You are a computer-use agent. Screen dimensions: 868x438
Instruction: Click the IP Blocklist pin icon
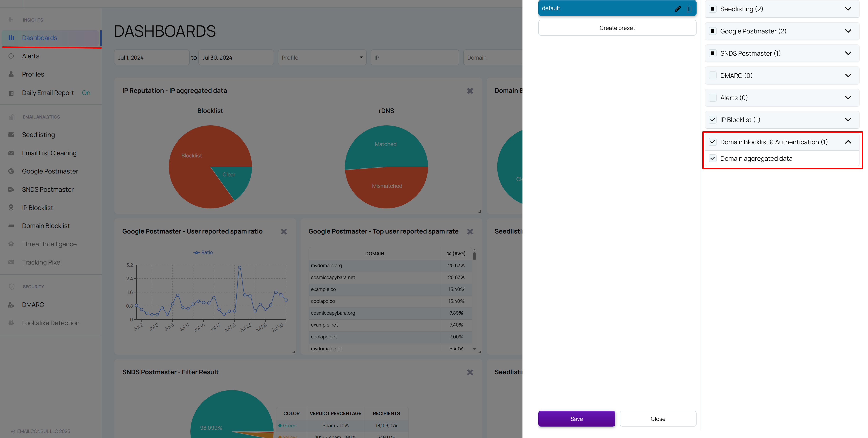click(11, 208)
